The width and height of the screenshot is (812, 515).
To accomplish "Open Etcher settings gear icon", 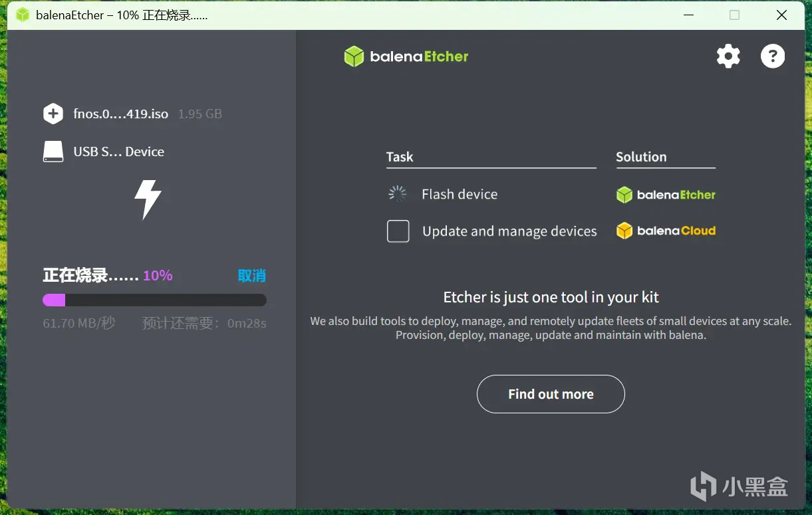I will 728,56.
